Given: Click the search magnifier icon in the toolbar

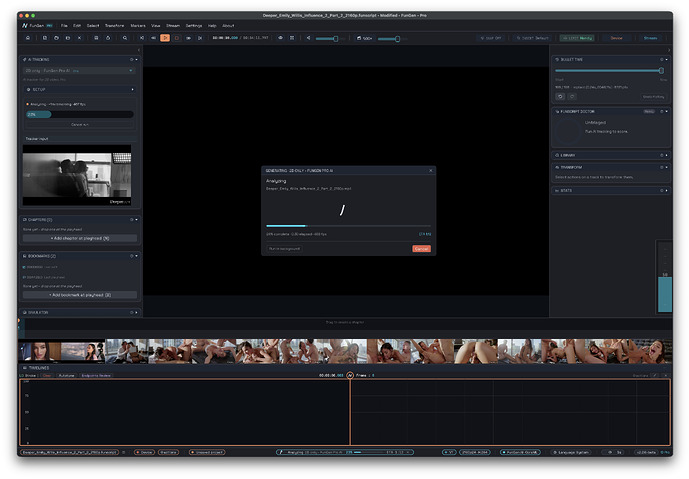Looking at the screenshot, I should pyautogui.click(x=125, y=38).
